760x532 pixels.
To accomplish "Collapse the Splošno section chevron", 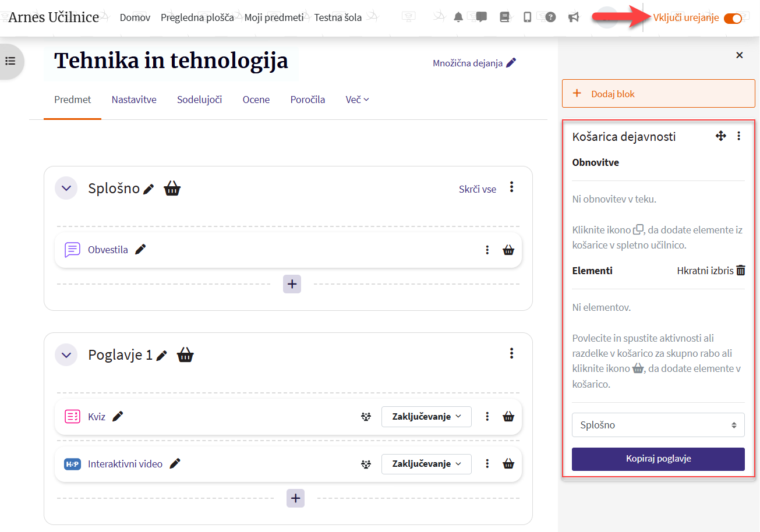I will click(66, 188).
